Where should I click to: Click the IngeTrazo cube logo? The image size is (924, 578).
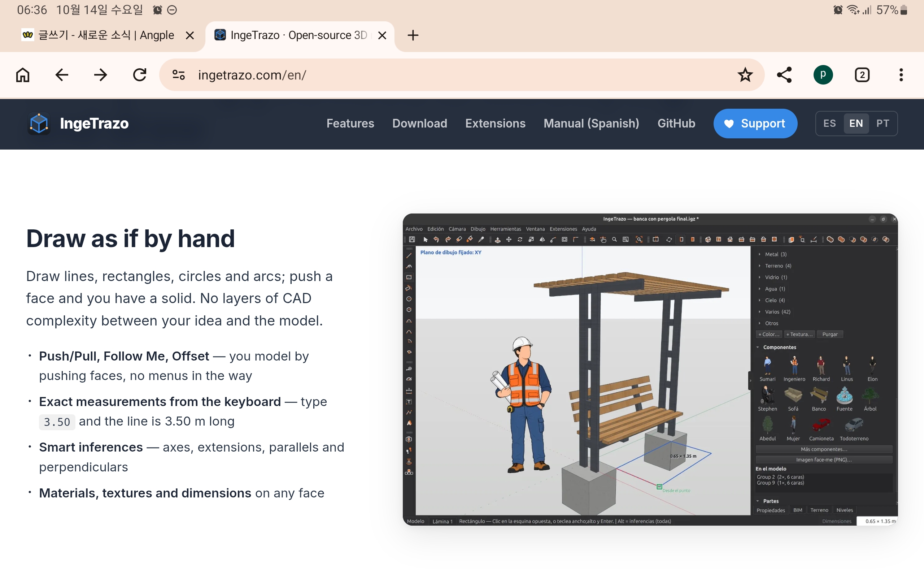point(39,124)
